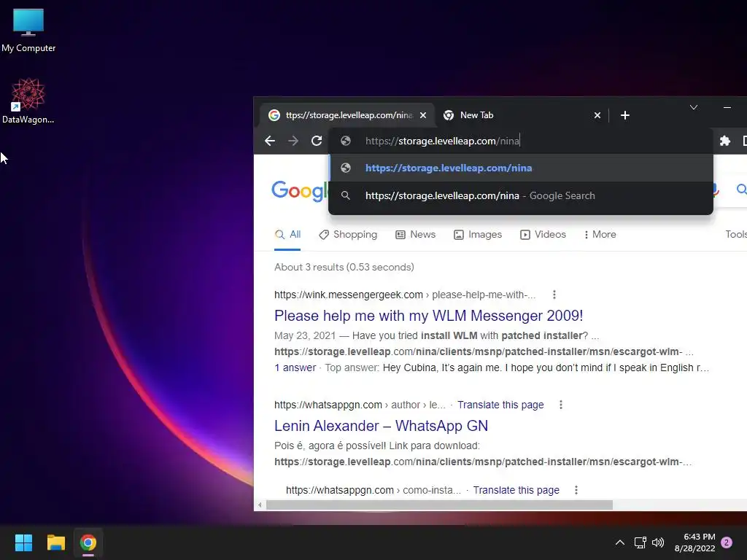747x560 pixels.
Task: Click the 'About 3 results' text
Action: pos(344,267)
